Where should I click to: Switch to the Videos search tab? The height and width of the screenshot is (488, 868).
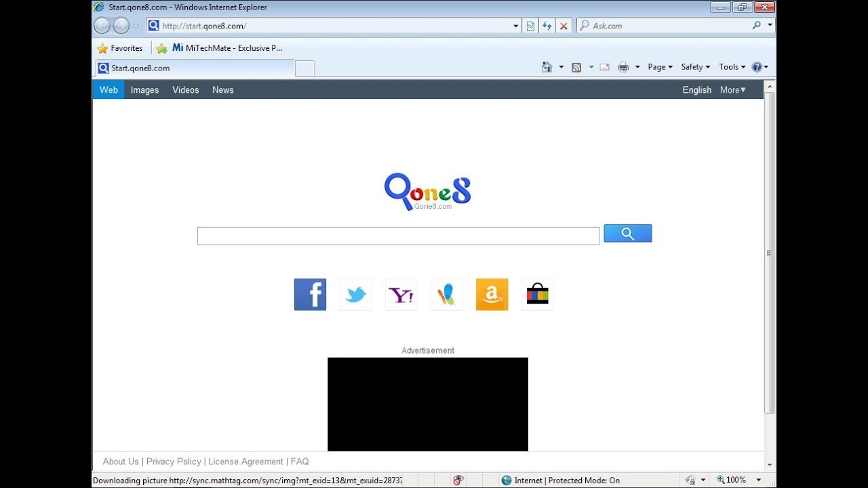point(186,90)
